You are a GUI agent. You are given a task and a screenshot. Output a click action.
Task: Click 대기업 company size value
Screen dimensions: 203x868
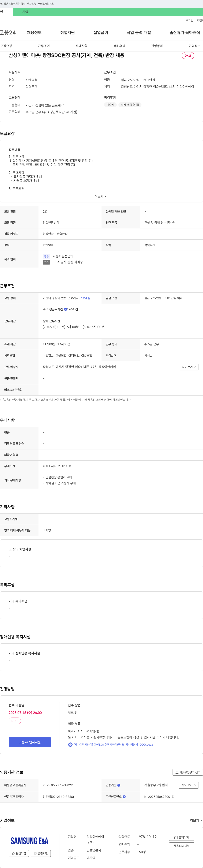pos(91,858)
